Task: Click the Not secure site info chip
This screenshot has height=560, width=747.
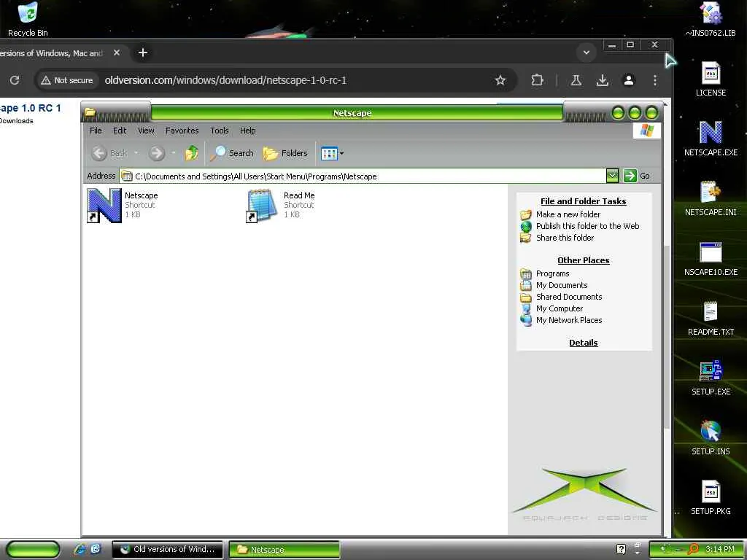Action: pyautogui.click(x=66, y=80)
